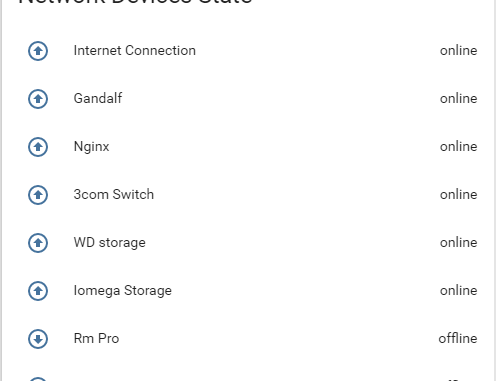The image size is (496, 381).
Task: Click the Nginx up-arrow status icon
Action: [38, 147]
